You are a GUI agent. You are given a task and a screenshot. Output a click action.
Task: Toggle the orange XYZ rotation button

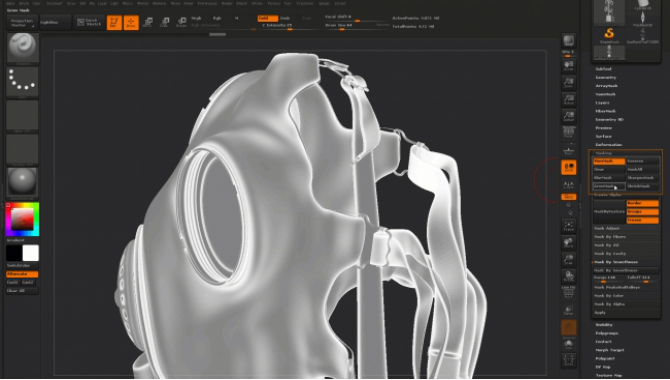tap(569, 197)
